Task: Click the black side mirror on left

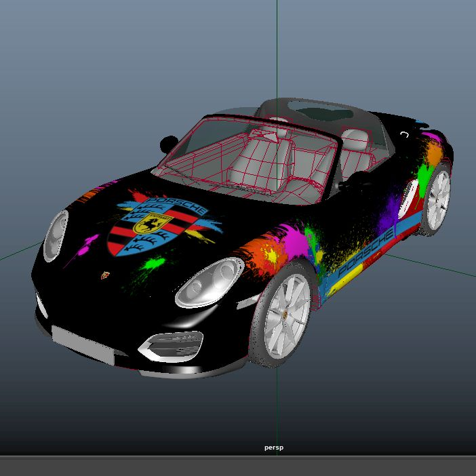Action: click(168, 144)
